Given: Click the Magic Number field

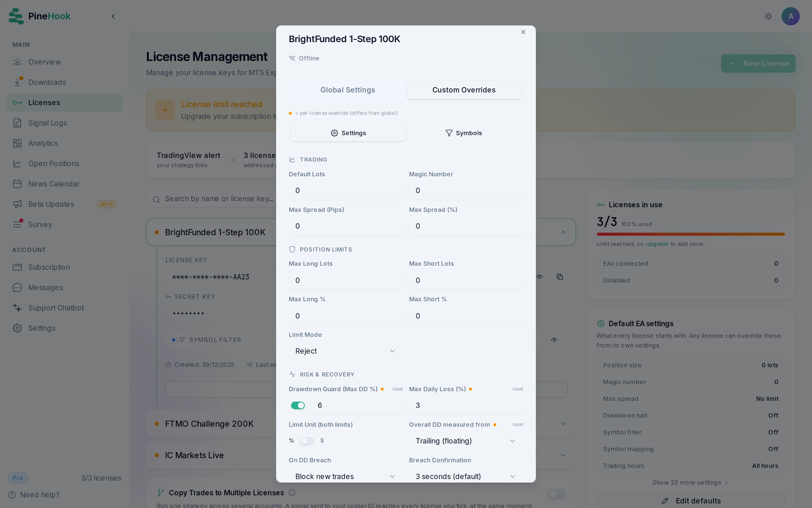Looking at the screenshot, I should click(x=466, y=190).
